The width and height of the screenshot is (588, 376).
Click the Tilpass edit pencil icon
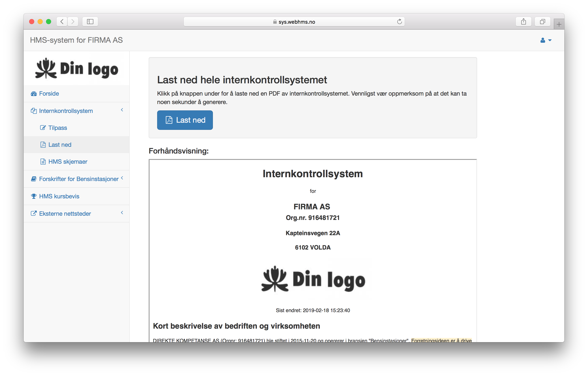(x=43, y=128)
